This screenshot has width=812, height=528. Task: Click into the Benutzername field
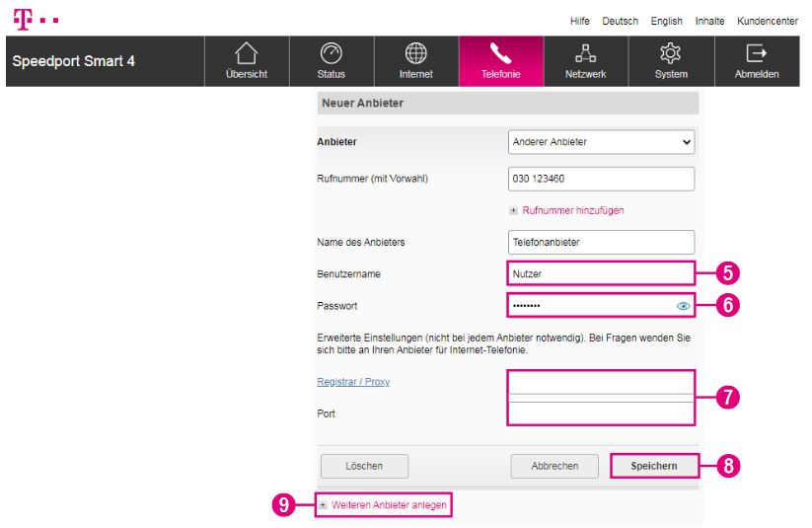600,273
